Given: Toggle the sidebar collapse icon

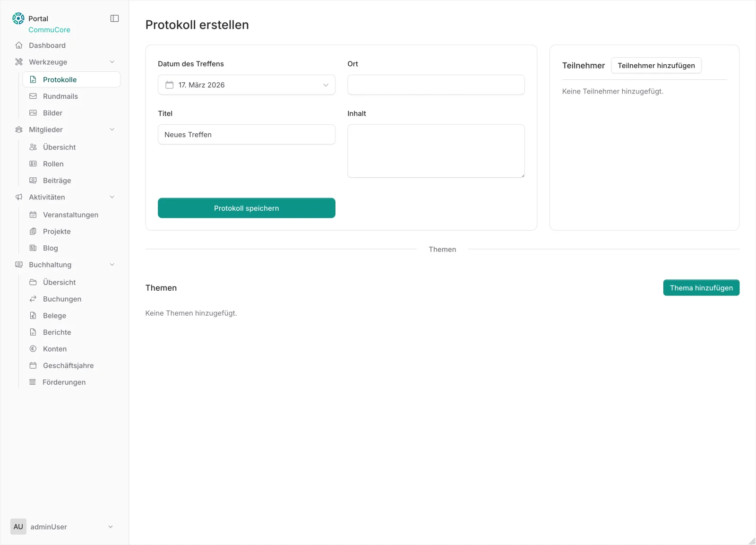Looking at the screenshot, I should coord(114,18).
